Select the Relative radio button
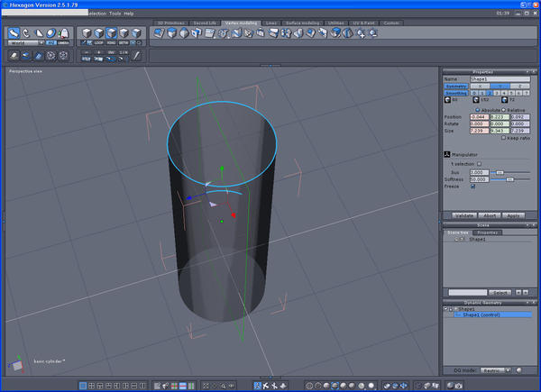 503,109
